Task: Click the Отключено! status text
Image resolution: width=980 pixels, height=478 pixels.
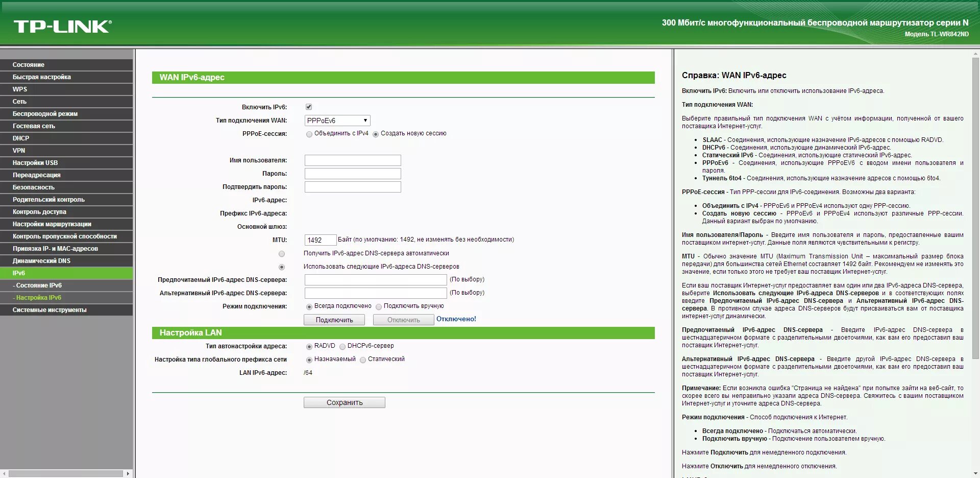Action: pyautogui.click(x=456, y=319)
